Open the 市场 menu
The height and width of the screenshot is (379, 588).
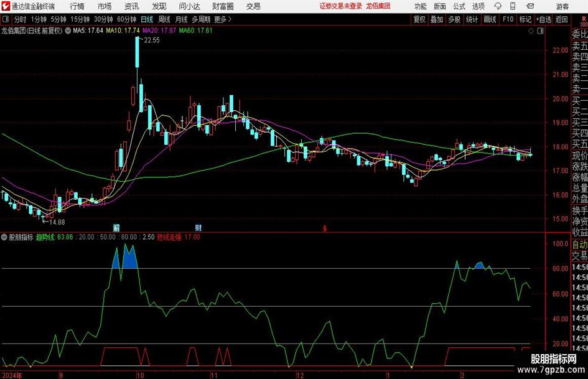tap(105, 6)
